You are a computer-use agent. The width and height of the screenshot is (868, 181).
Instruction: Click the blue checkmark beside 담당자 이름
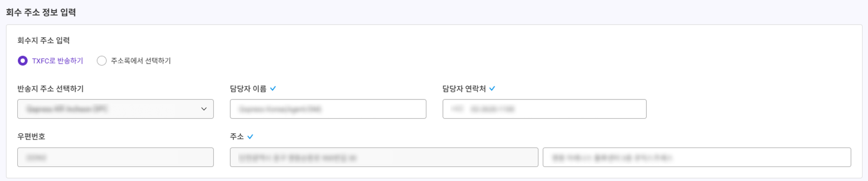click(273, 88)
